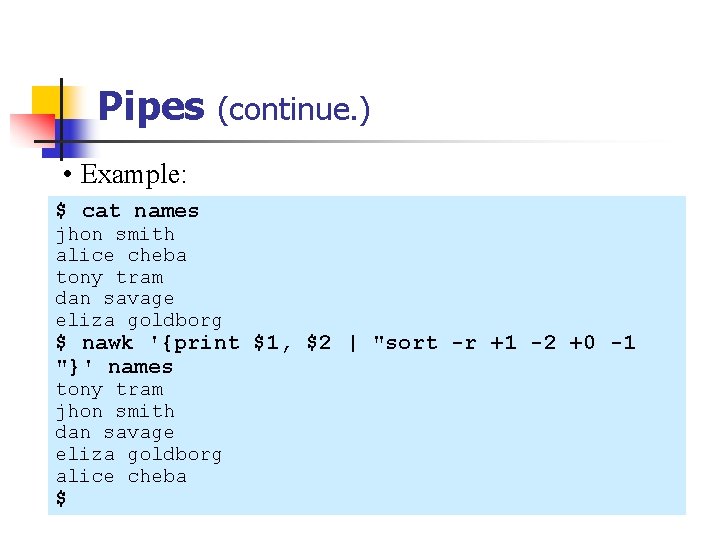Select "jhon smith" directly below cat command
Screen dimensions: 720x540
115,234
